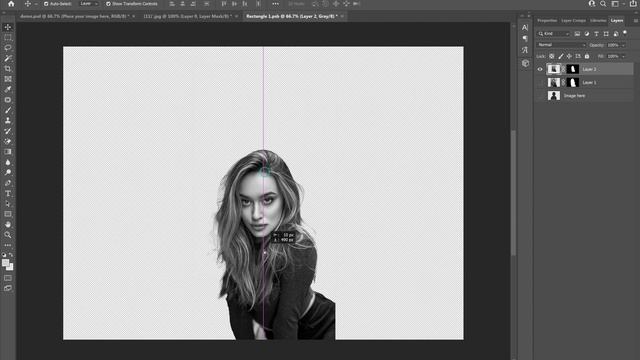Select the Frame tool
Image resolution: width=640 pixels, height=360 pixels.
point(8,79)
